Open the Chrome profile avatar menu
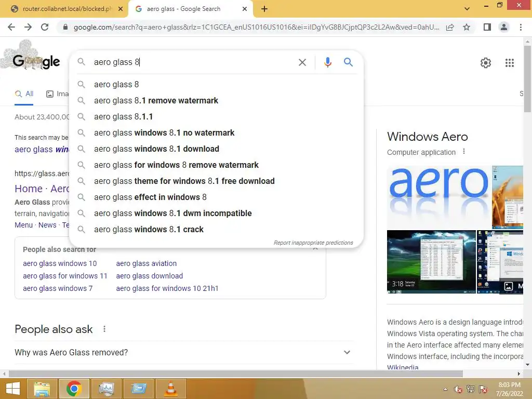Screen dimensions: 532x399 504,27
